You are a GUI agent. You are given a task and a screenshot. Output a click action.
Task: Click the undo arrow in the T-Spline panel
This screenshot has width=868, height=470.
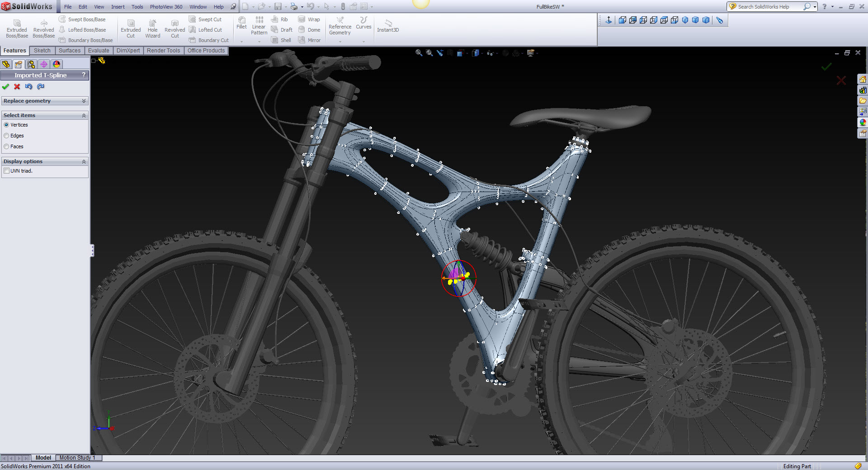click(x=29, y=87)
